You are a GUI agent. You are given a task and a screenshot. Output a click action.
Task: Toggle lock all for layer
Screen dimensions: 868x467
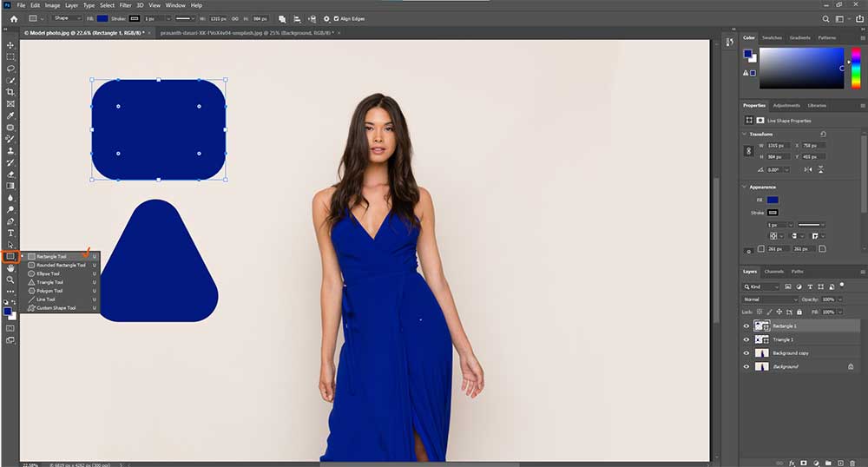coord(799,312)
